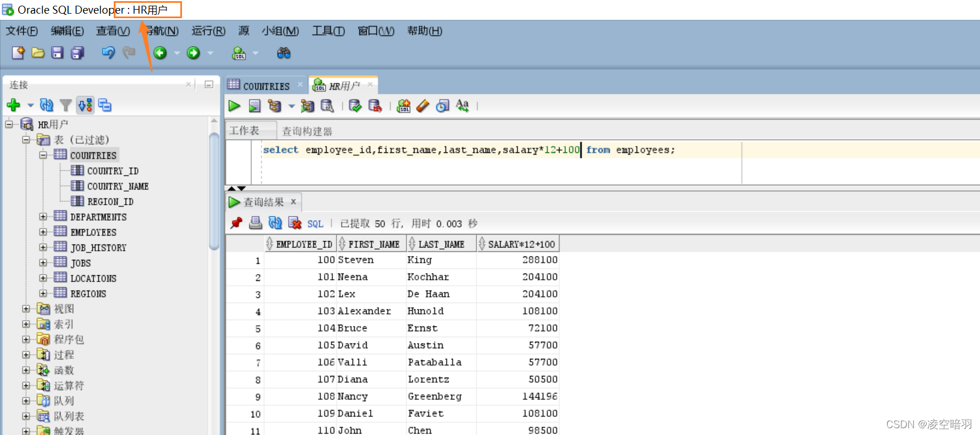Click the green plus New Connection icon
The width and height of the screenshot is (980, 435).
[14, 105]
